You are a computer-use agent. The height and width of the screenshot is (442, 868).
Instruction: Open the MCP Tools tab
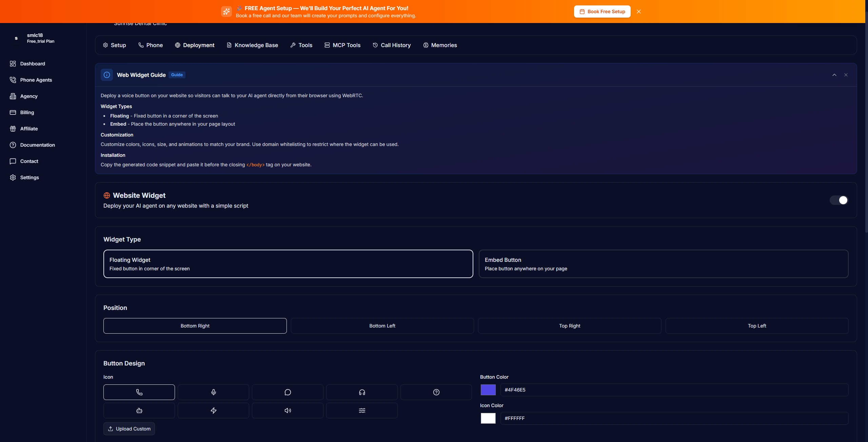(342, 45)
